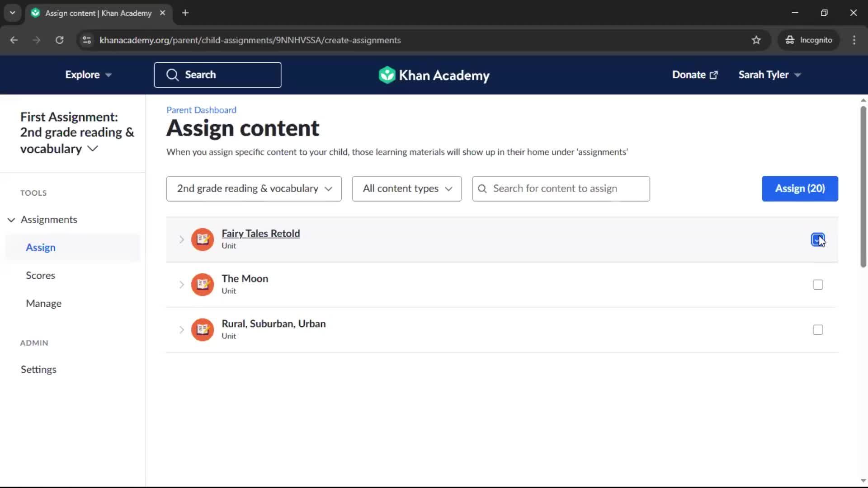The image size is (868, 488).
Task: Click the Assign (20) button
Action: coord(800,189)
